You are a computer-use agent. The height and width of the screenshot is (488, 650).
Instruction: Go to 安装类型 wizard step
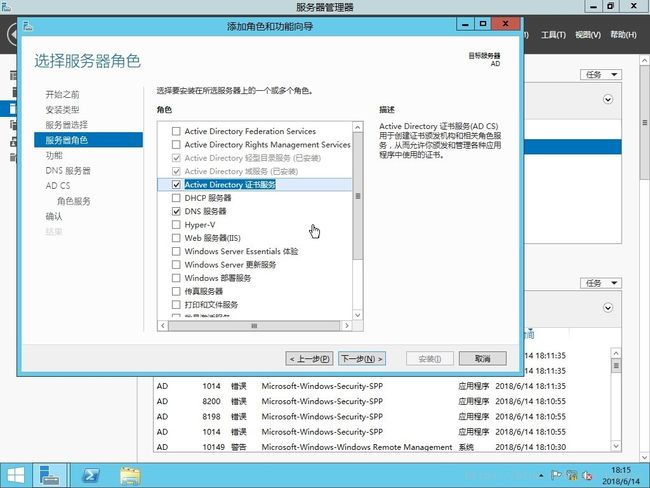click(62, 110)
